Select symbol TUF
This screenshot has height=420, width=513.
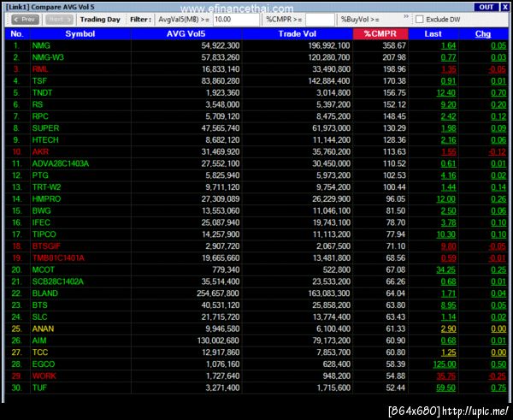point(39,387)
